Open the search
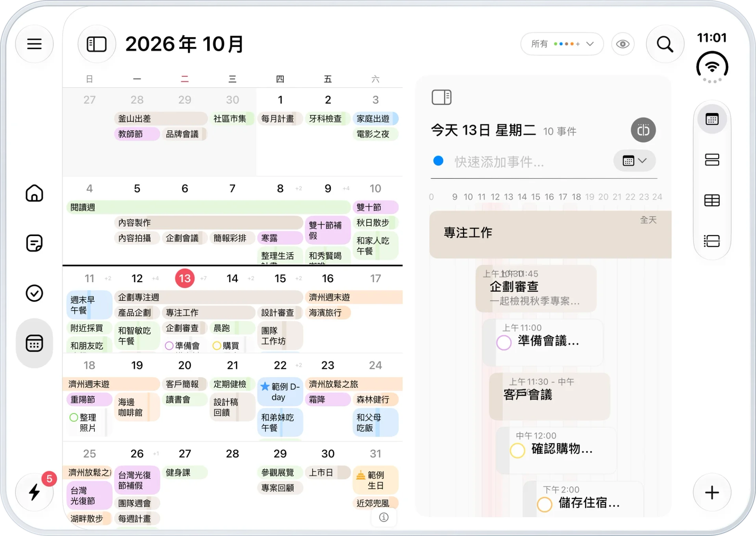Image resolution: width=756 pixels, height=536 pixels. pyautogui.click(x=665, y=44)
